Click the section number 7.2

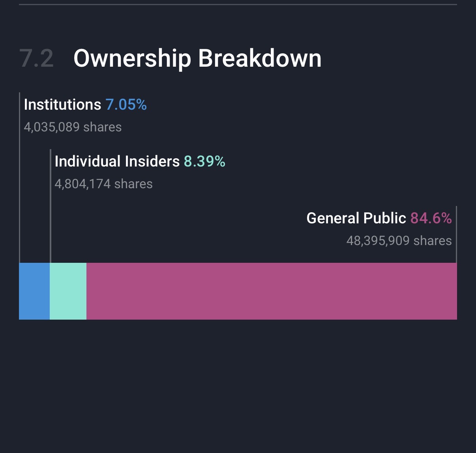point(36,58)
